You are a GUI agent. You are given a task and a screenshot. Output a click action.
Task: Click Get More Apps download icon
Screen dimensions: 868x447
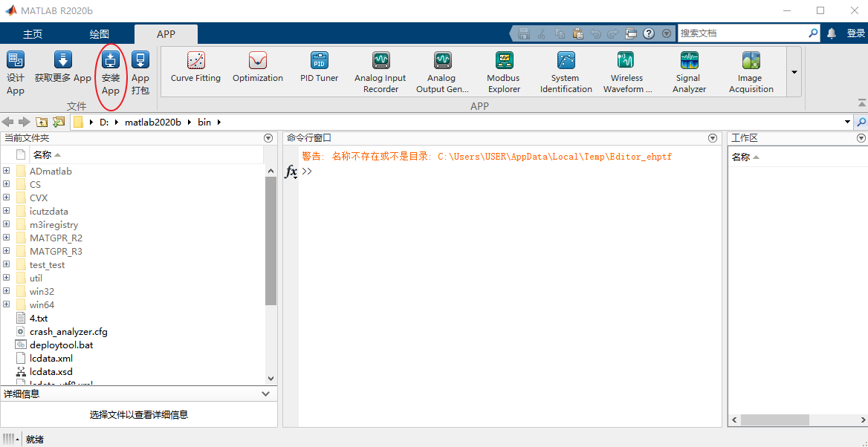point(62,59)
